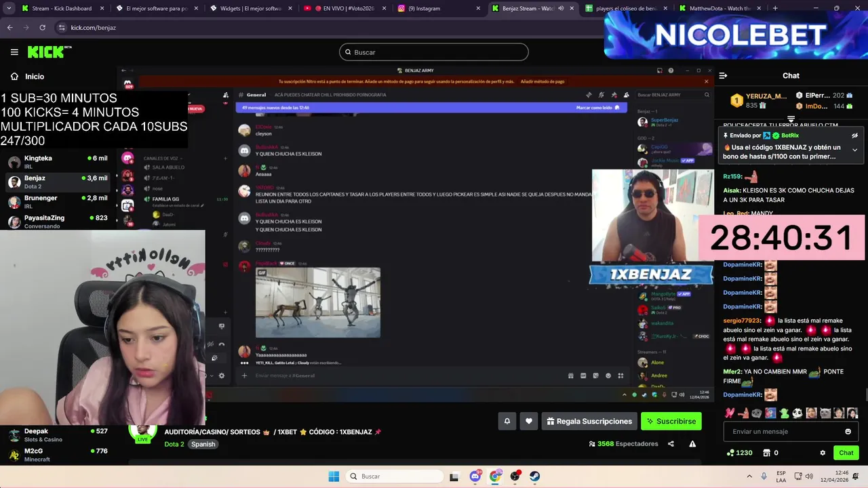The width and height of the screenshot is (868, 488).
Task: Switch to the (9) Instagram tab
Action: tap(437, 9)
